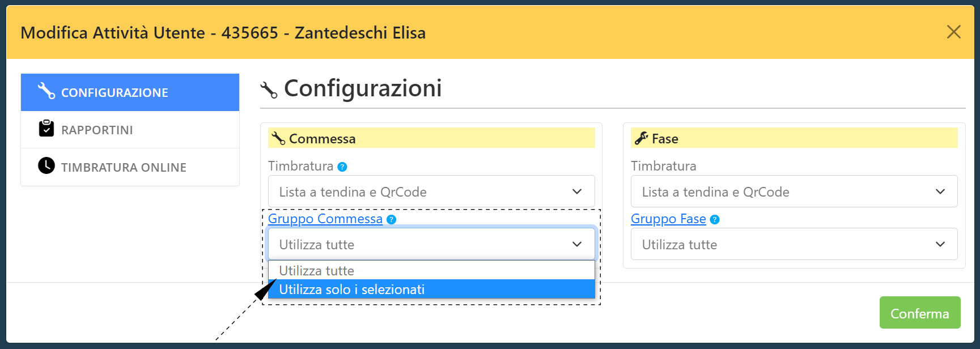Screen dimensions: 980x349
Task: Expand the Gruppo Fase Utilizza tutte dropdown
Action: 794,244
